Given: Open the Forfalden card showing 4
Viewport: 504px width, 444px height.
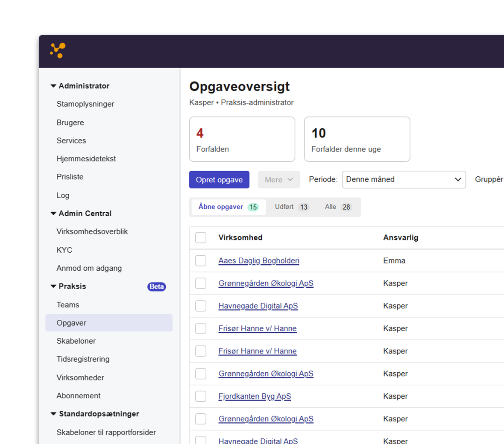Looking at the screenshot, I should (x=242, y=139).
